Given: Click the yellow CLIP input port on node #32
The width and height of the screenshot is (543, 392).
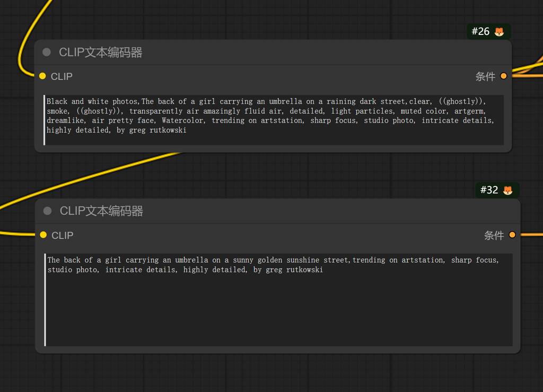Looking at the screenshot, I should coord(43,235).
